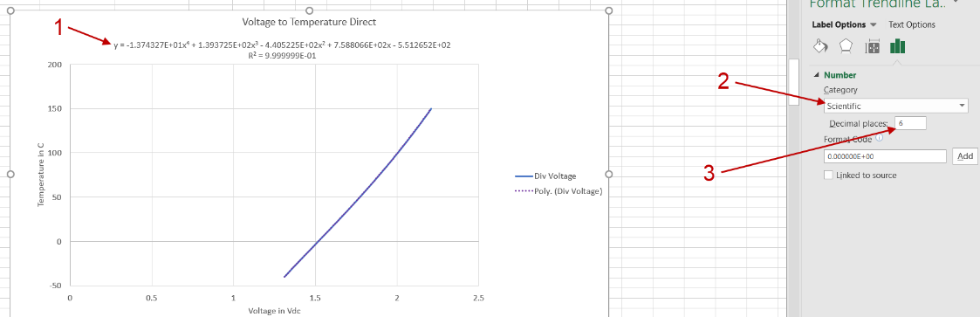Click the chart's top-center selection handle

[310, 10]
